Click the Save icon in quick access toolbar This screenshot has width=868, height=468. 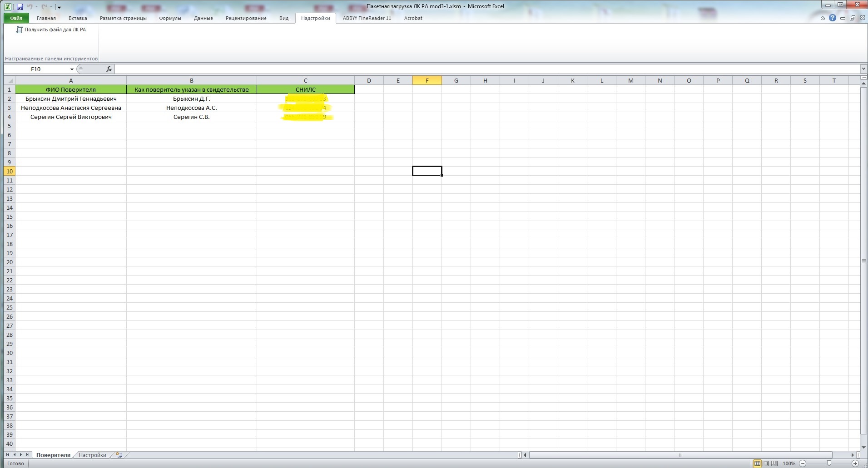[x=20, y=7]
